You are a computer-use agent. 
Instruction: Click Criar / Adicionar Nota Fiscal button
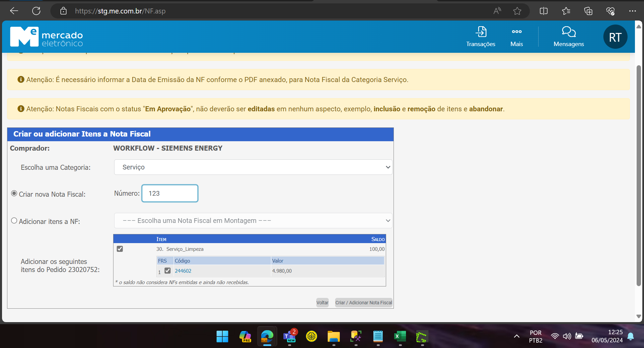click(x=364, y=303)
